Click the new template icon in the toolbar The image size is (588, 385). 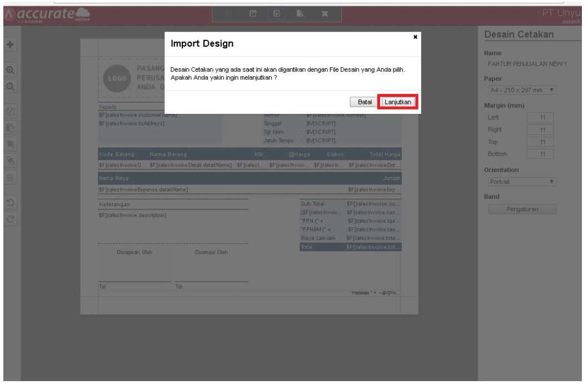(253, 14)
